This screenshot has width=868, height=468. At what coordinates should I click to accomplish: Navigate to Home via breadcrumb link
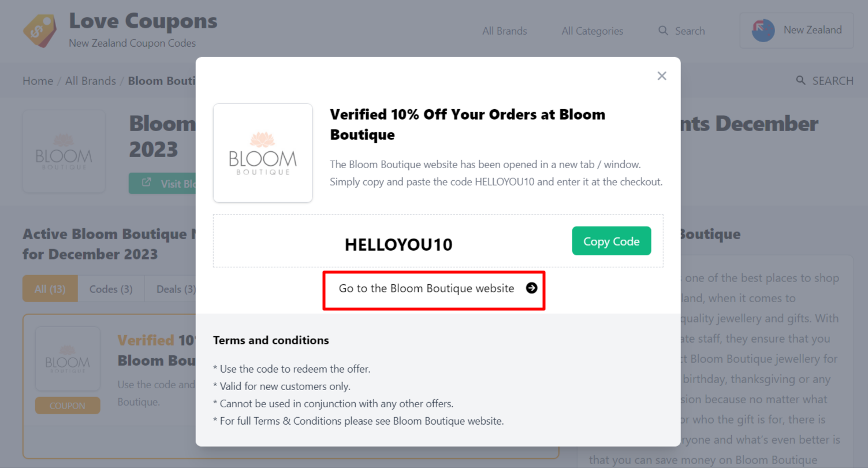tap(38, 80)
